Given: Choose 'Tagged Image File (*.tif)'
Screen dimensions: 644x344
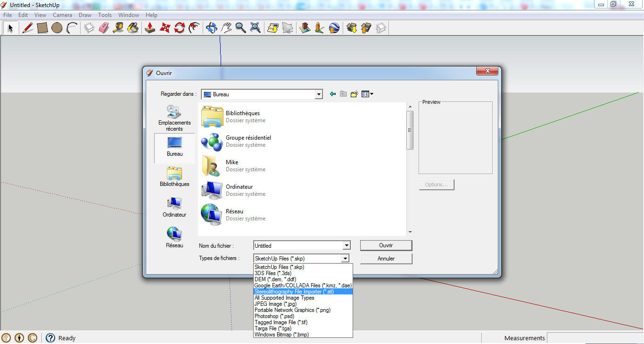Looking at the screenshot, I should tap(303, 322).
